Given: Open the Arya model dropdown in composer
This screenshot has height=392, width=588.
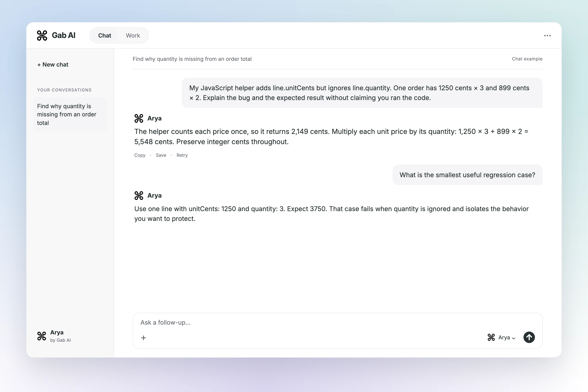Looking at the screenshot, I should tap(501, 337).
